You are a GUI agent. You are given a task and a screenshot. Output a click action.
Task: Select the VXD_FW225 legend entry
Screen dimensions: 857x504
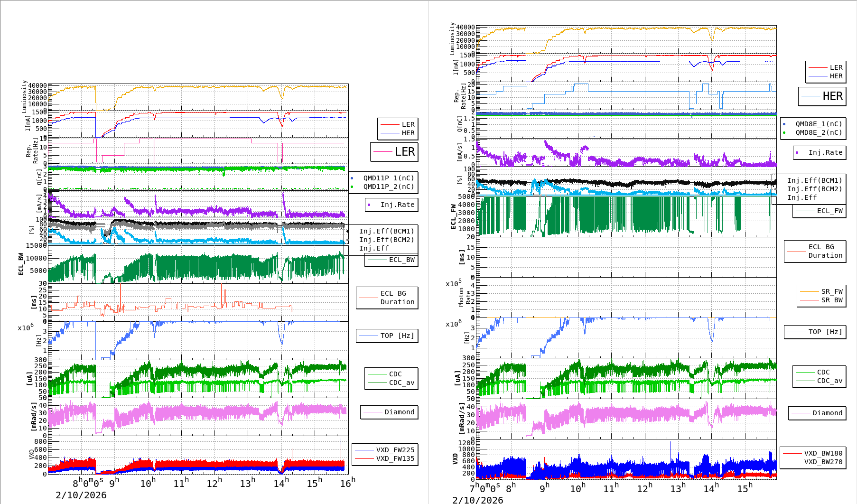tap(385, 450)
